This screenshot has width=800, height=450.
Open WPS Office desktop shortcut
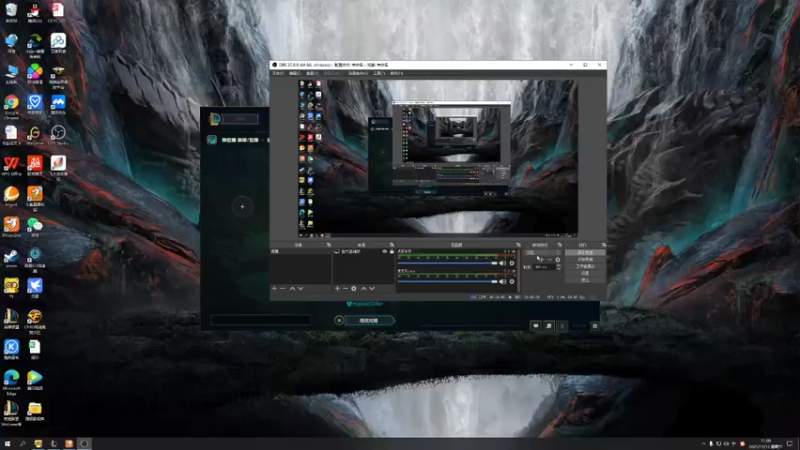(x=11, y=167)
